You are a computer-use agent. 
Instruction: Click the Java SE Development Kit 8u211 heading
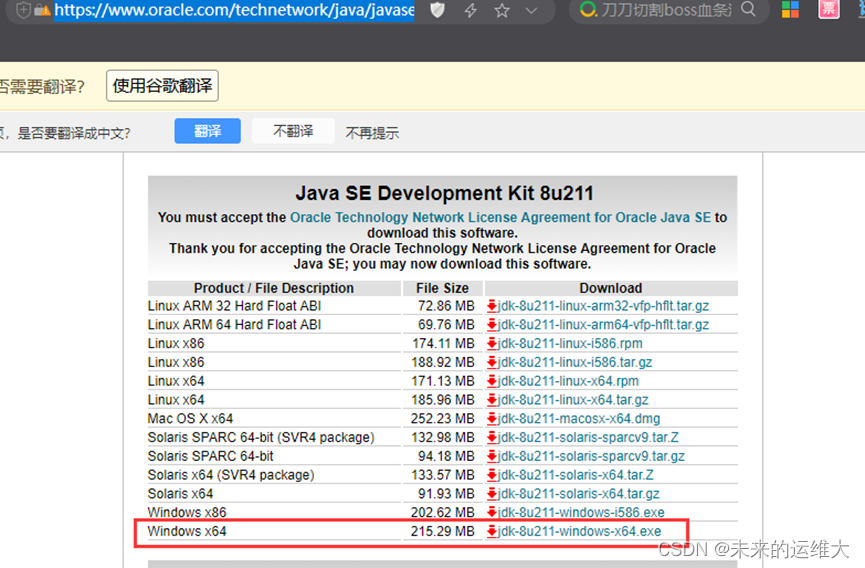coord(445,194)
